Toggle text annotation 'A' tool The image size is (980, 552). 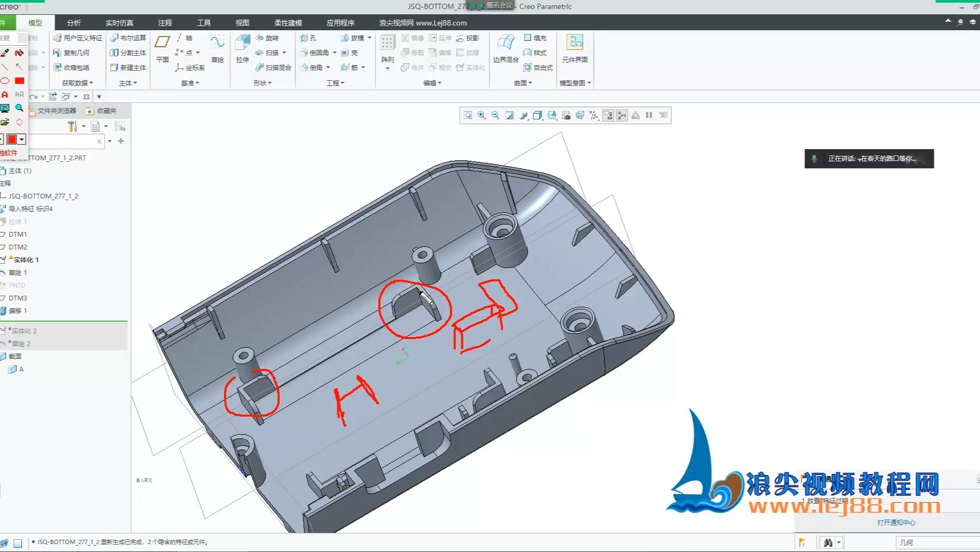tap(5, 94)
